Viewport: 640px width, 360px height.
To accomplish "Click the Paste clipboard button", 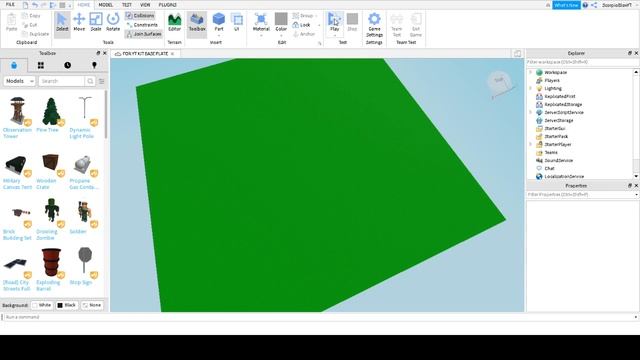I will coord(11,22).
